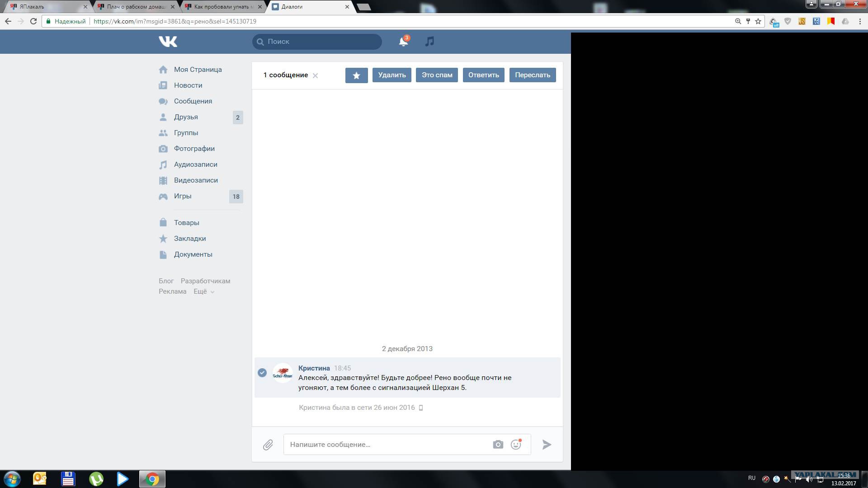Viewport: 868px width, 488px height.
Task: Click the VK logo in the header
Action: pyautogui.click(x=168, y=42)
